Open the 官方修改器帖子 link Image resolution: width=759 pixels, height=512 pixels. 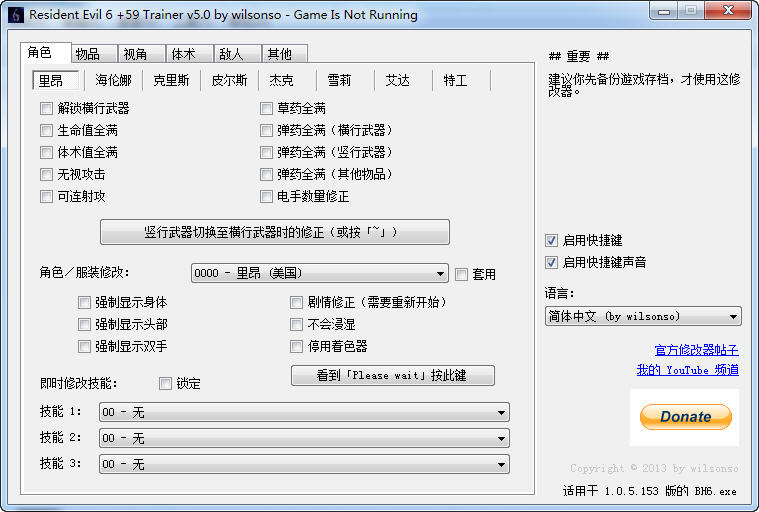[696, 350]
